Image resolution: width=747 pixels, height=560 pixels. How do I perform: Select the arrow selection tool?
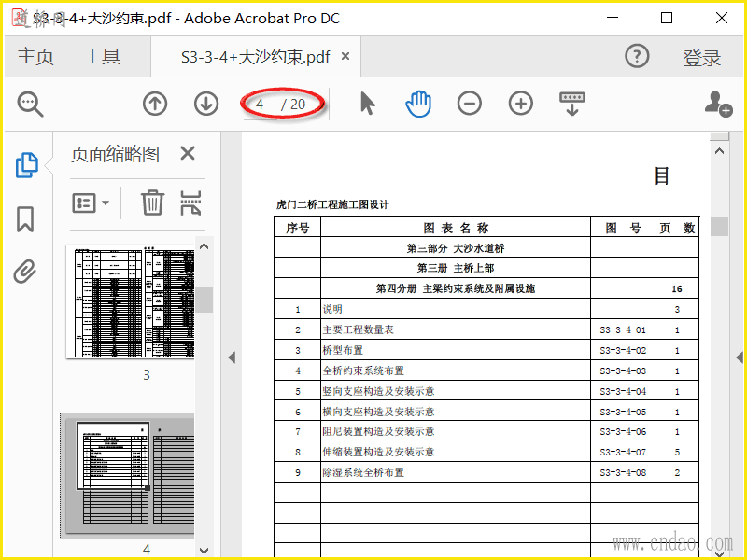[367, 104]
